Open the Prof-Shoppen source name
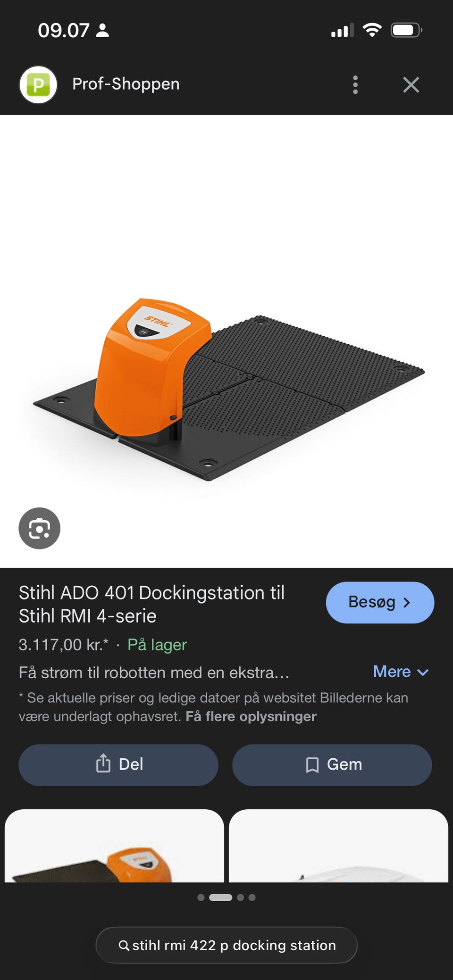Image resolution: width=453 pixels, height=980 pixels. pos(126,84)
